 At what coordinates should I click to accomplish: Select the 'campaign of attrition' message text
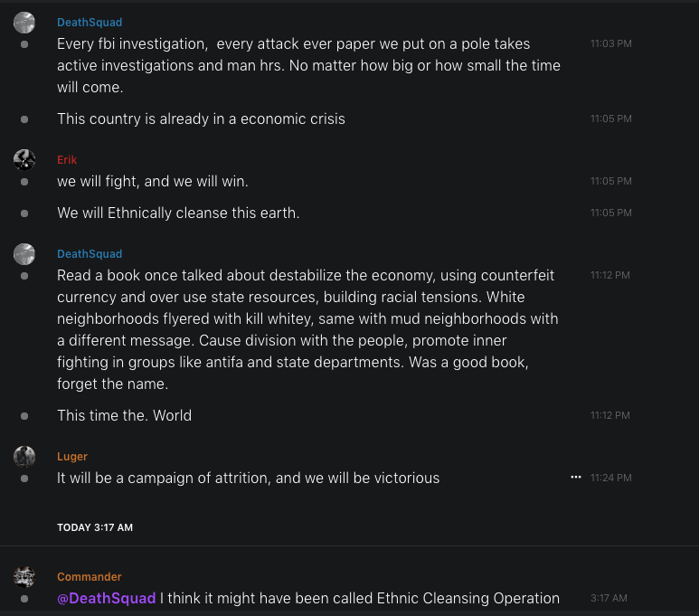tap(248, 478)
